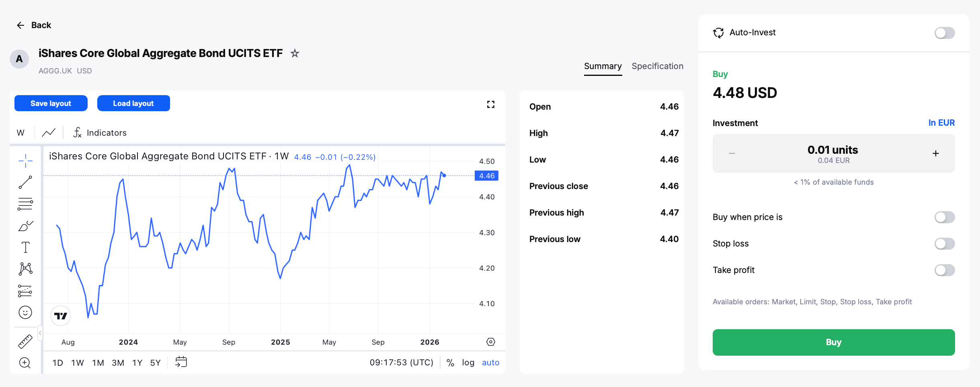The image size is (980, 387).
Task: Click the Auto-Invest cycle icon
Action: (718, 33)
